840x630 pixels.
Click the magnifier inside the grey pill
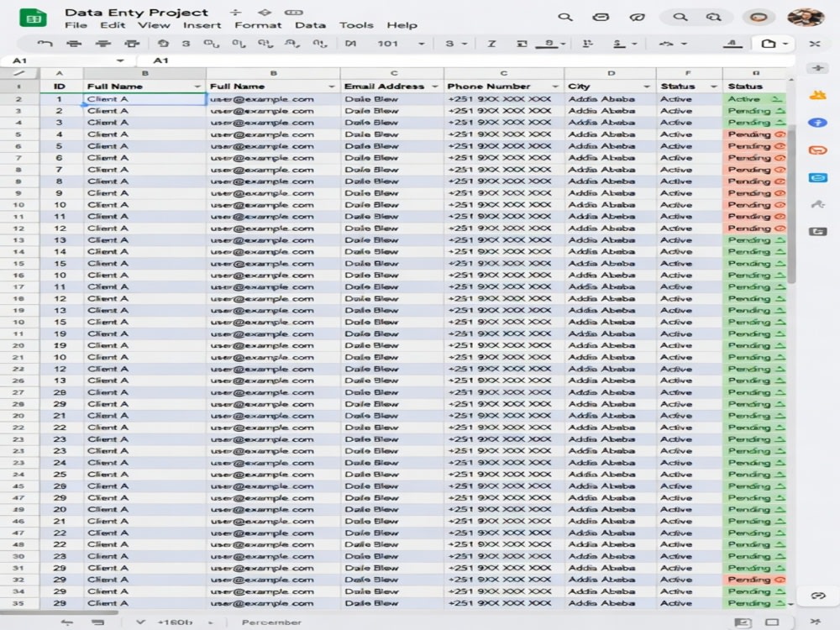pos(680,17)
